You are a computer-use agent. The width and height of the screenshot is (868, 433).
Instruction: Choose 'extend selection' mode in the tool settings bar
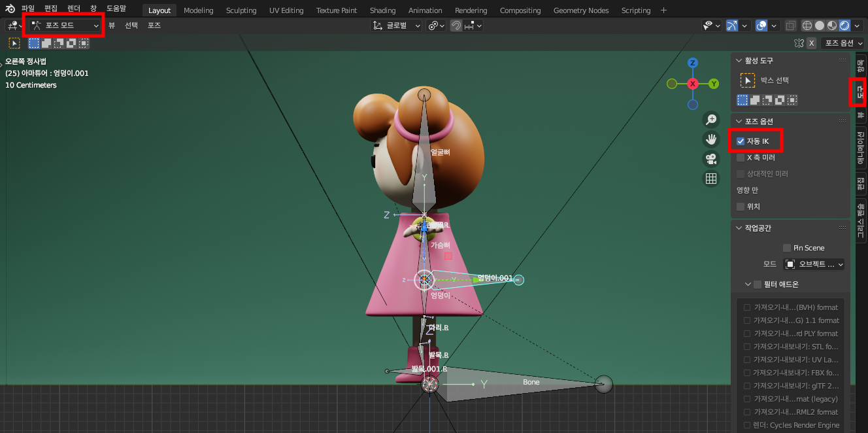46,43
